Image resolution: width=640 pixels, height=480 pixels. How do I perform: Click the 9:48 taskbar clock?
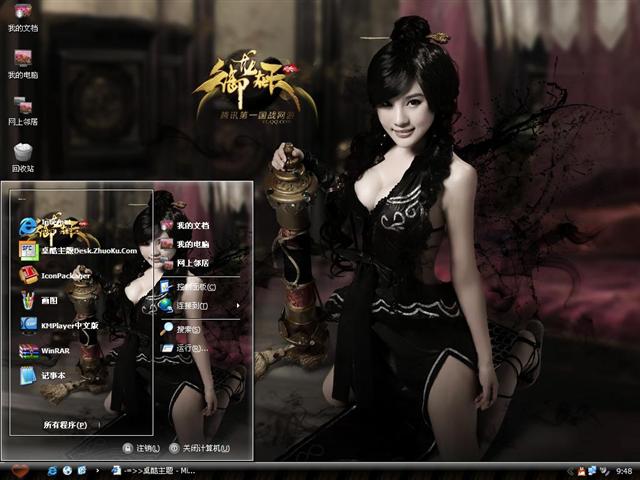624,471
